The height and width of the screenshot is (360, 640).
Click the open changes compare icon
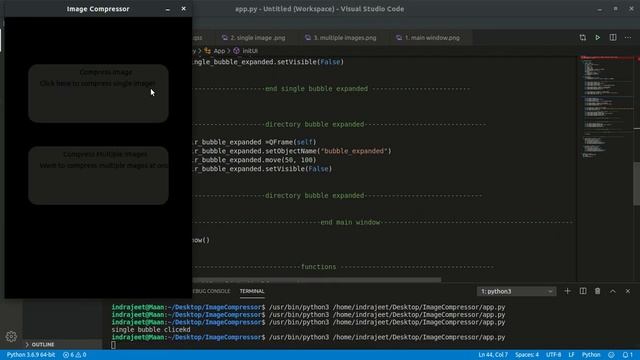pyautogui.click(x=582, y=38)
